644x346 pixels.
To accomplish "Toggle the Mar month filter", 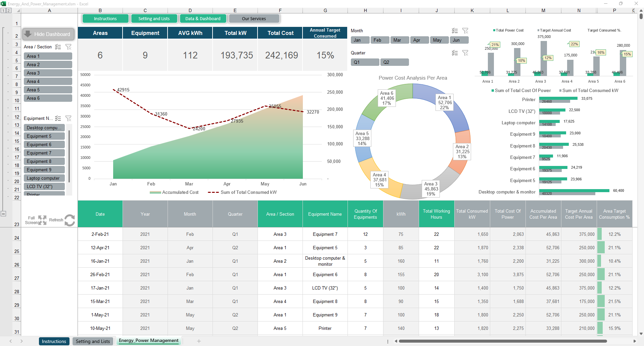I will 400,40.
